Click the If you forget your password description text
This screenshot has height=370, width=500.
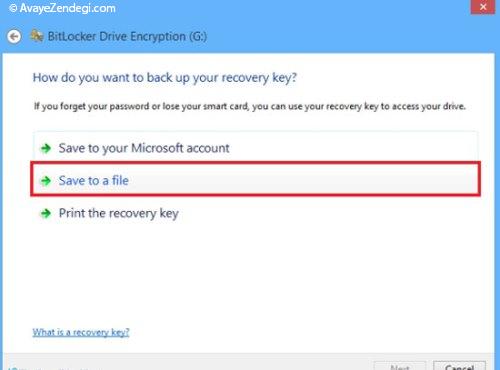250,106
